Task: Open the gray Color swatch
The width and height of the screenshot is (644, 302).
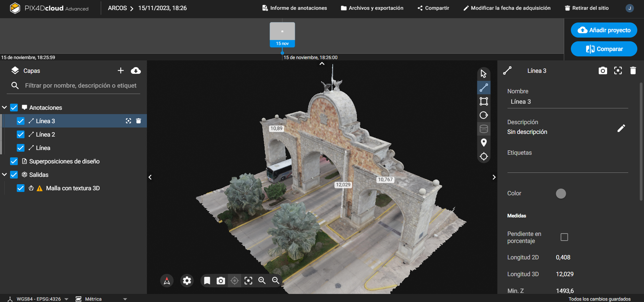Action: (x=561, y=194)
